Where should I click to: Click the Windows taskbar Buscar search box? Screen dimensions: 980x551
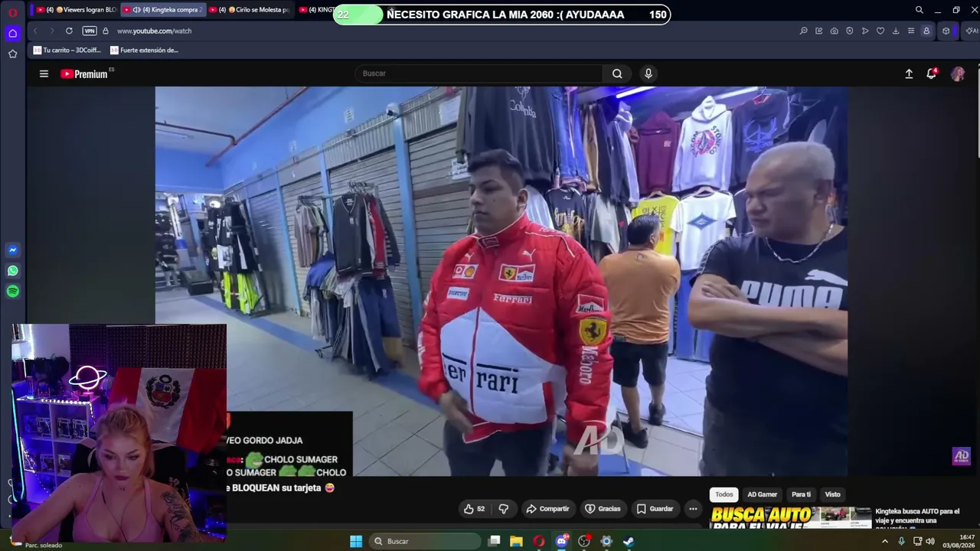pyautogui.click(x=425, y=541)
